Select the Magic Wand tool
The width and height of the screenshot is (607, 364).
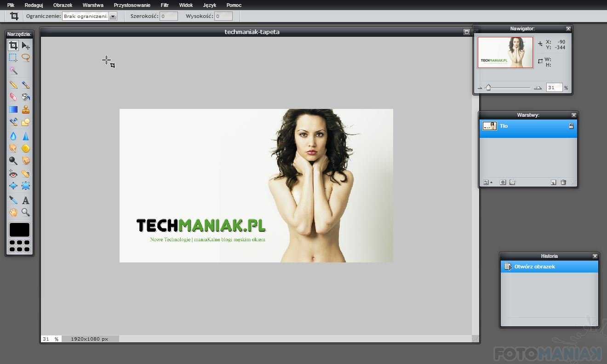click(13, 71)
